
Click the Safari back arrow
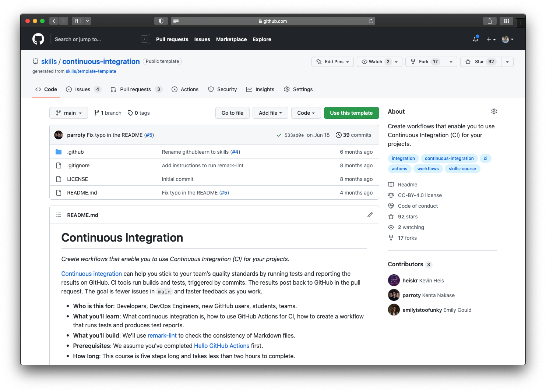pyautogui.click(x=54, y=21)
